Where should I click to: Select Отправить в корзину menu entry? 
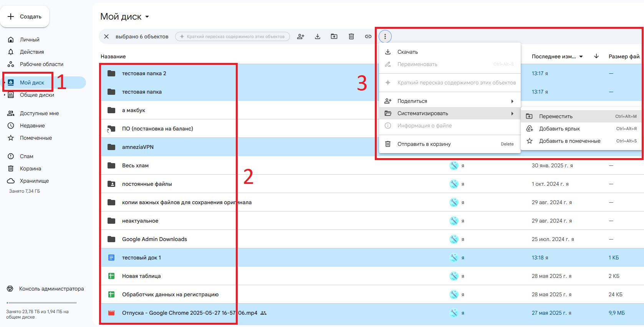[x=424, y=144]
